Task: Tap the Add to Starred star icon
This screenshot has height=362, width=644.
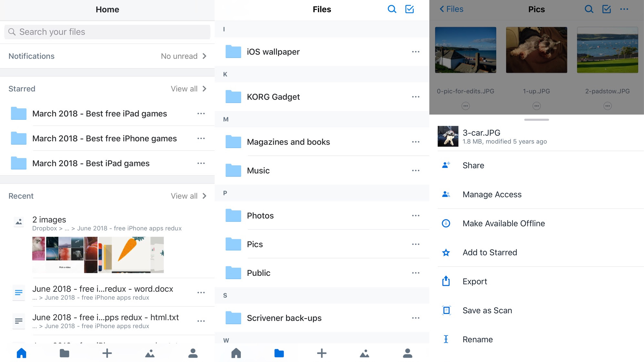Action: [446, 252]
